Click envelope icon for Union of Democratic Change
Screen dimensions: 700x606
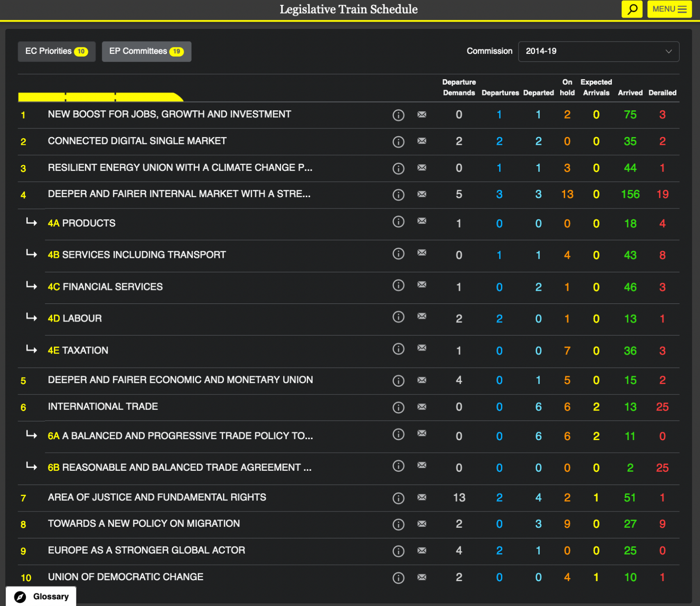tap(422, 577)
